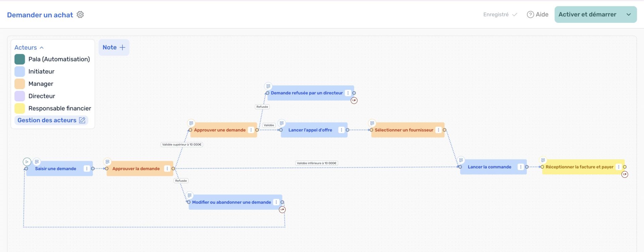Click the Activer et démarrer button
The image size is (644, 252).
click(587, 14)
